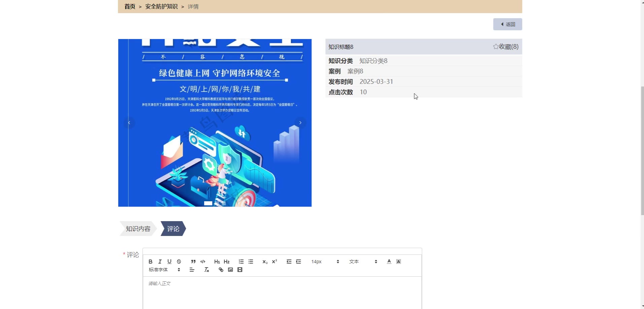Toggle the superscript button
Viewport: 644px width, 309px height.
[x=275, y=262]
